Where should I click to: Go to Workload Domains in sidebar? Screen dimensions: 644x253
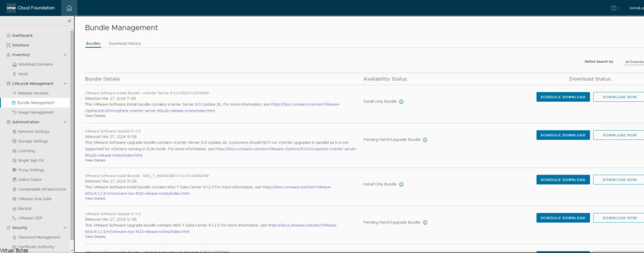35,64
